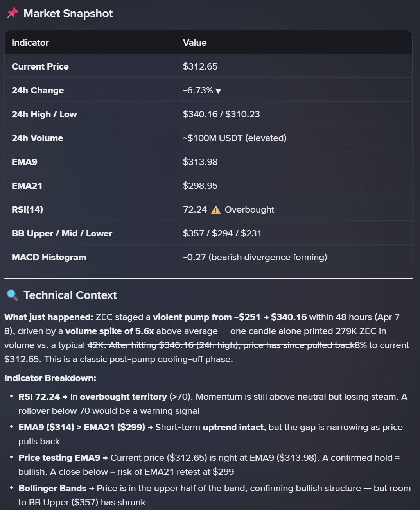
Task: Click the Technical Context heading
Action: coord(70,295)
